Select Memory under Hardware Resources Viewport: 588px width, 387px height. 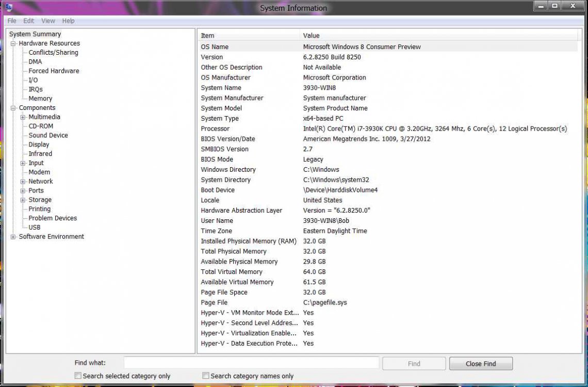click(x=40, y=99)
